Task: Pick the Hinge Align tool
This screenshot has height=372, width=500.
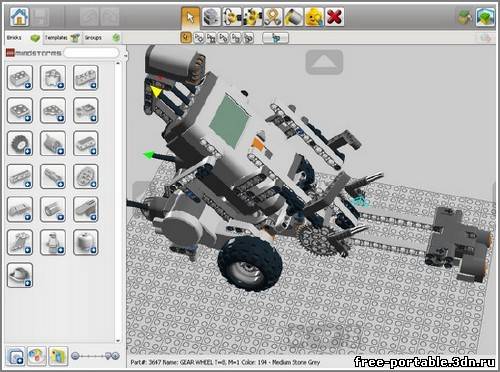Action: tap(252, 17)
